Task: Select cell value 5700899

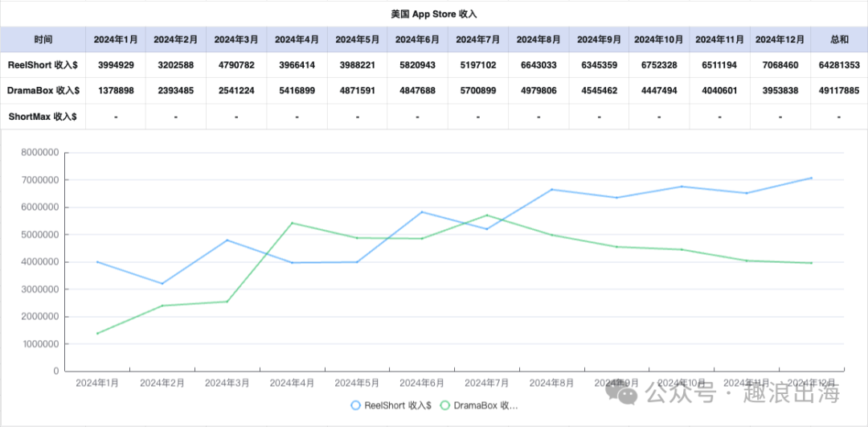Action: coord(477,91)
